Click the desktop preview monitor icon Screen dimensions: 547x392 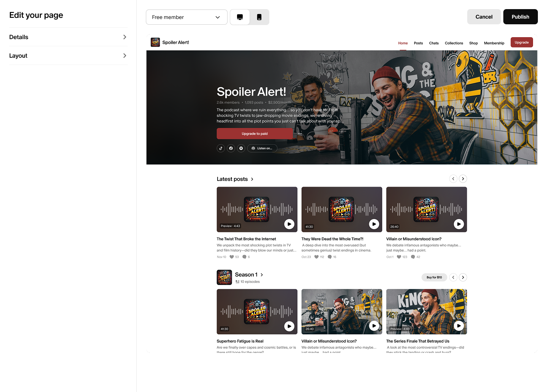tap(240, 17)
